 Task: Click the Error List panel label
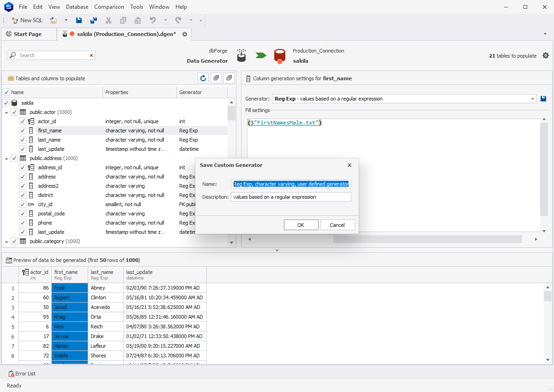tap(25, 374)
